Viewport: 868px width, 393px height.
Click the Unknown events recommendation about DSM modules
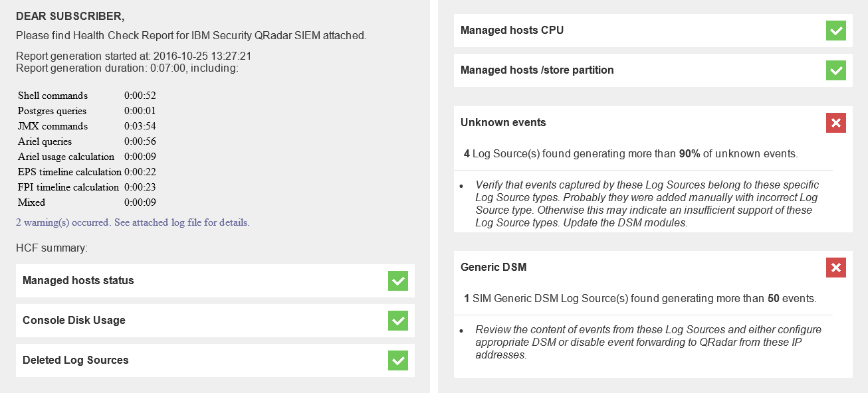pos(646,204)
